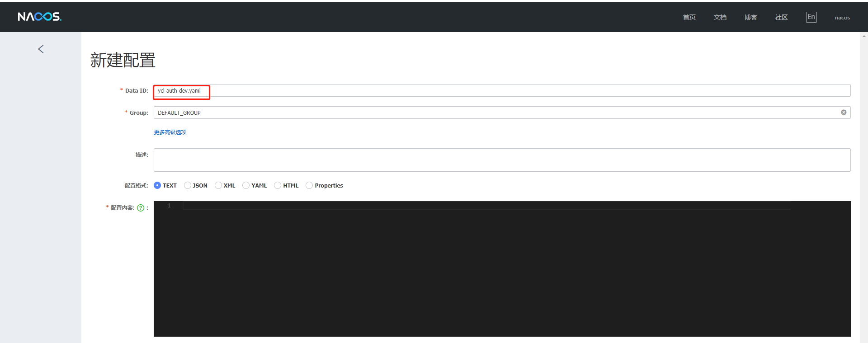Clear the Group field with the X icon
The image size is (868, 343).
pos(844,113)
